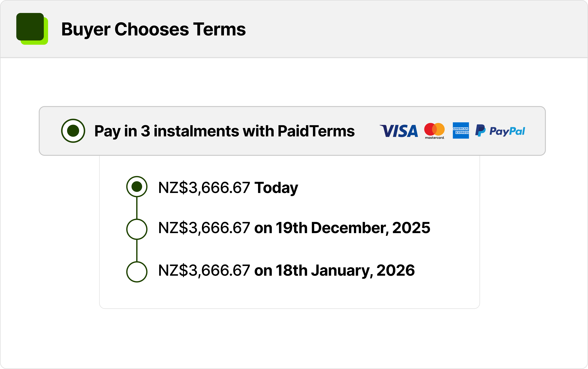Click the green square logo icon
Image resolution: width=588 pixels, height=369 pixels.
[x=32, y=28]
